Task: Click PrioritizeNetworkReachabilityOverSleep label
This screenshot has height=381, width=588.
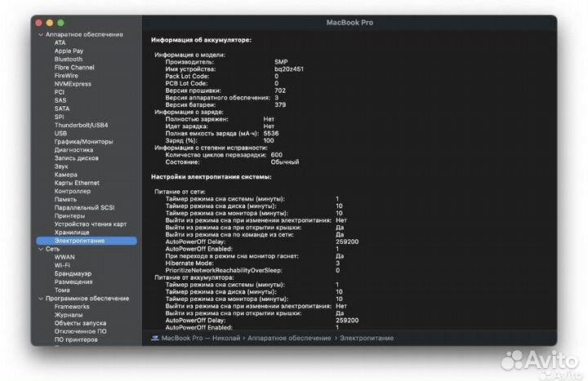Action: point(224,271)
